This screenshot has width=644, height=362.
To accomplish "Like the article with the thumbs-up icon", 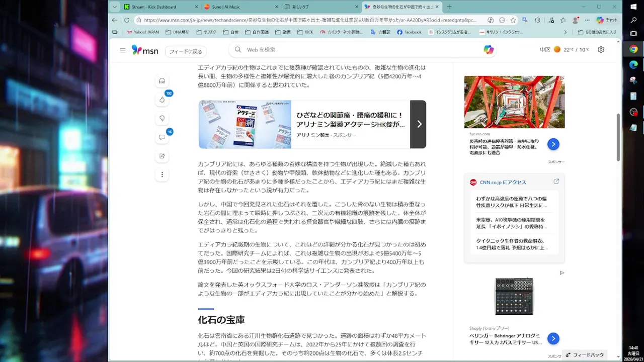I will [x=162, y=100].
